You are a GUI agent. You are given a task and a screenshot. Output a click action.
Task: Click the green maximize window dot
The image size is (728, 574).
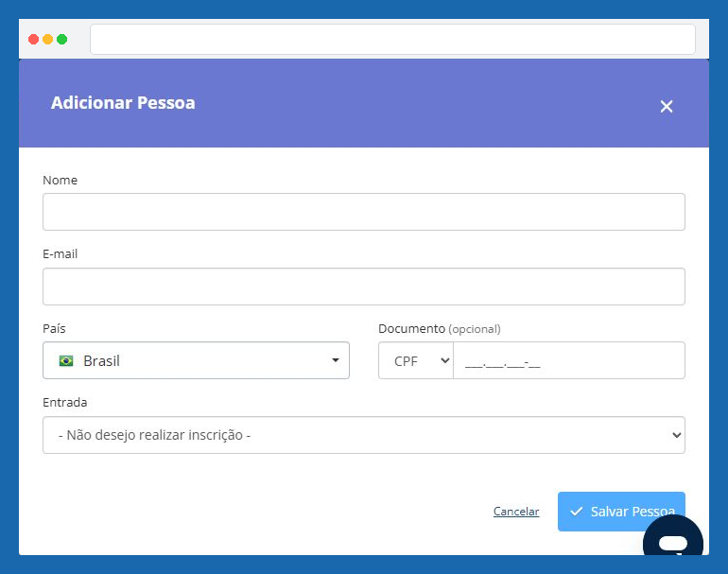click(x=61, y=39)
